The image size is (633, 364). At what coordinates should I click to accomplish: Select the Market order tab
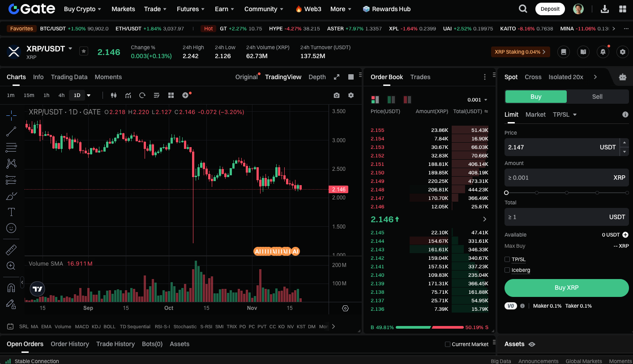point(535,114)
